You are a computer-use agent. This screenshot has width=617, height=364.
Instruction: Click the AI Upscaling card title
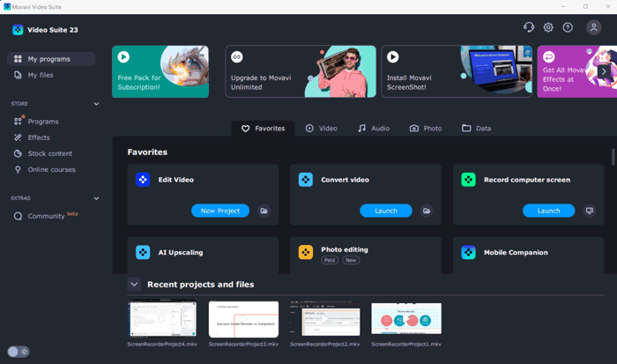coord(181,252)
